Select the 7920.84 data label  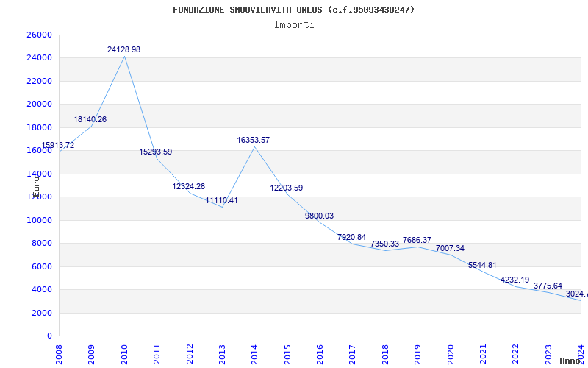pyautogui.click(x=351, y=237)
